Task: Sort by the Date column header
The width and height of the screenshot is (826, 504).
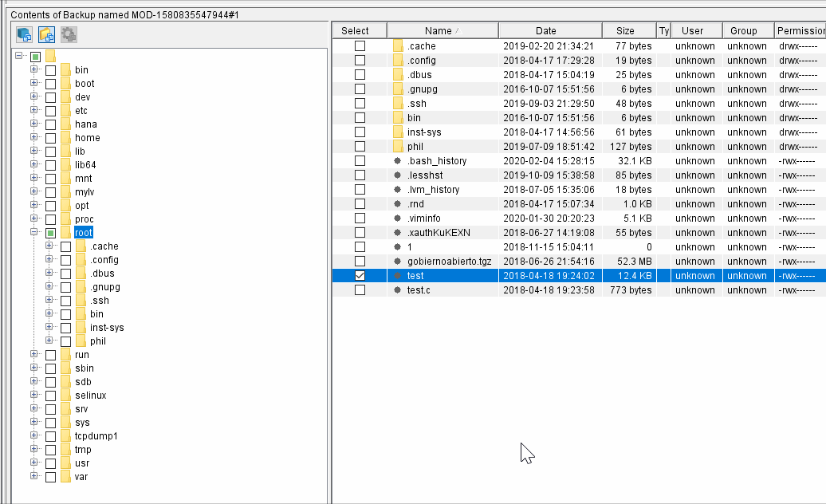Action: pyautogui.click(x=550, y=30)
